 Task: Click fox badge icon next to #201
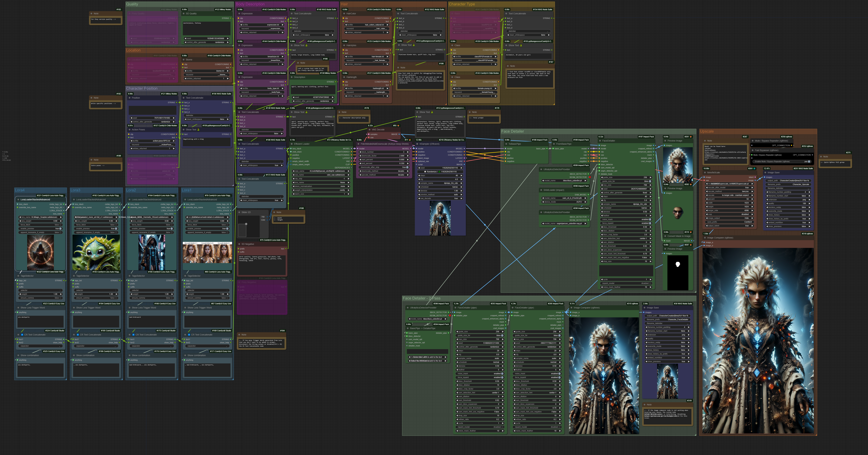[x=691, y=137]
